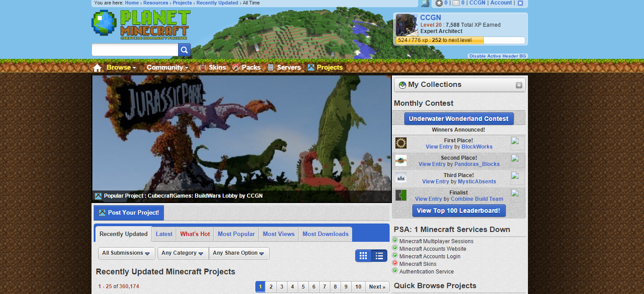Click the Home house icon in navbar
Viewport: 644px width, 294px height.
click(97, 68)
